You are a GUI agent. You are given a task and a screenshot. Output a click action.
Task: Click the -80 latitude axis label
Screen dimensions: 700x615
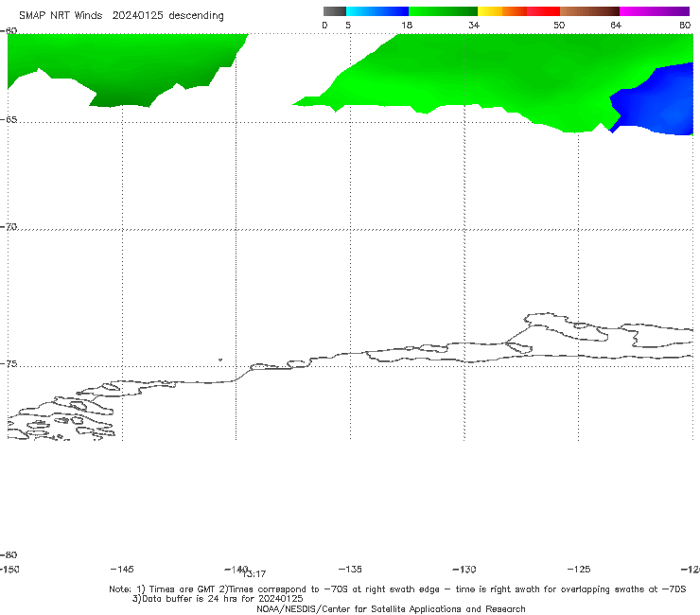9,555
